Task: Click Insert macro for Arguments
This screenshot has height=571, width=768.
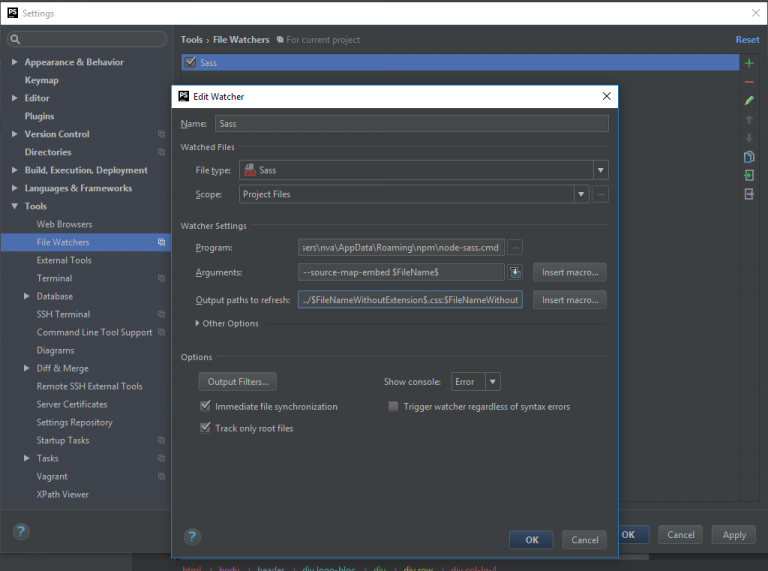Action: pyautogui.click(x=570, y=272)
